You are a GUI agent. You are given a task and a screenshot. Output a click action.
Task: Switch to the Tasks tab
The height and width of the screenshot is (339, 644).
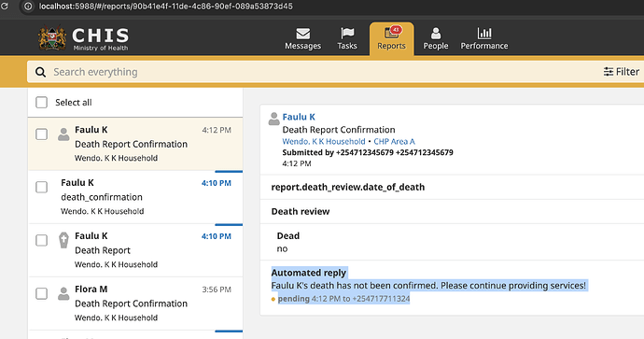(x=347, y=39)
